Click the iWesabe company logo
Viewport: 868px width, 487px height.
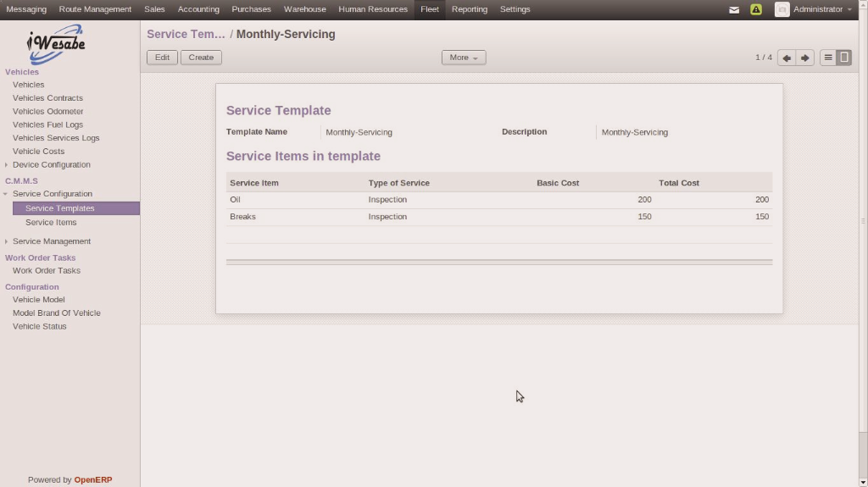pyautogui.click(x=56, y=44)
